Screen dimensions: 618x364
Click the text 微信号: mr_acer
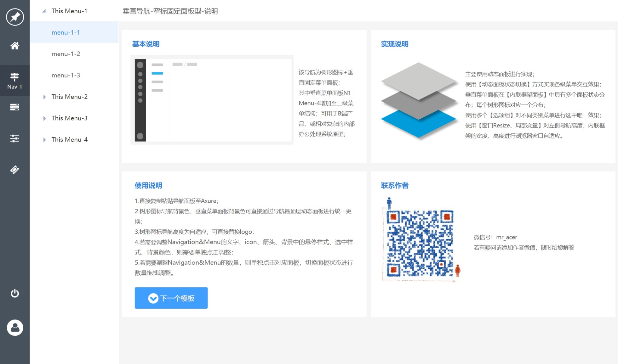pos(495,237)
